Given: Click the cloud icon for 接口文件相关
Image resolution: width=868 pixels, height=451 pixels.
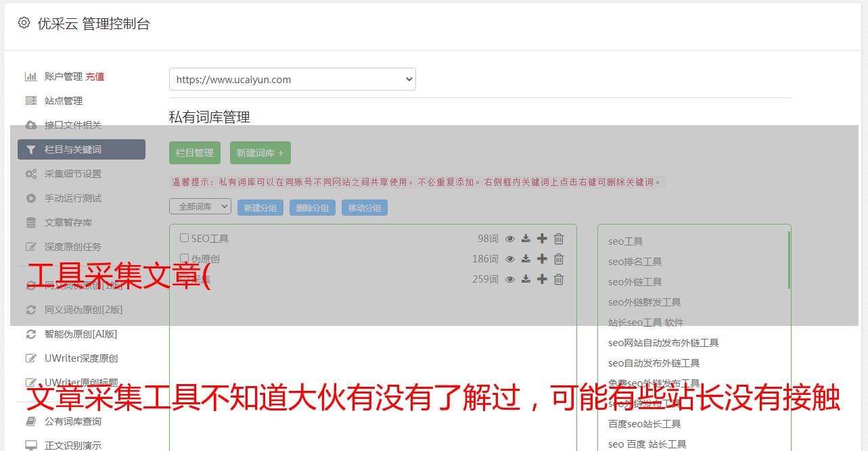Looking at the screenshot, I should click(x=30, y=125).
